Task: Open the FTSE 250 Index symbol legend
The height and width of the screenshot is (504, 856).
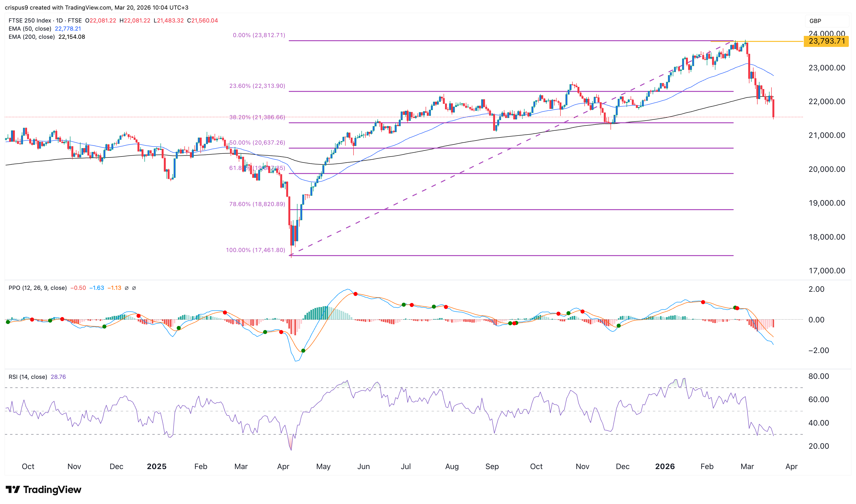Action: point(30,20)
